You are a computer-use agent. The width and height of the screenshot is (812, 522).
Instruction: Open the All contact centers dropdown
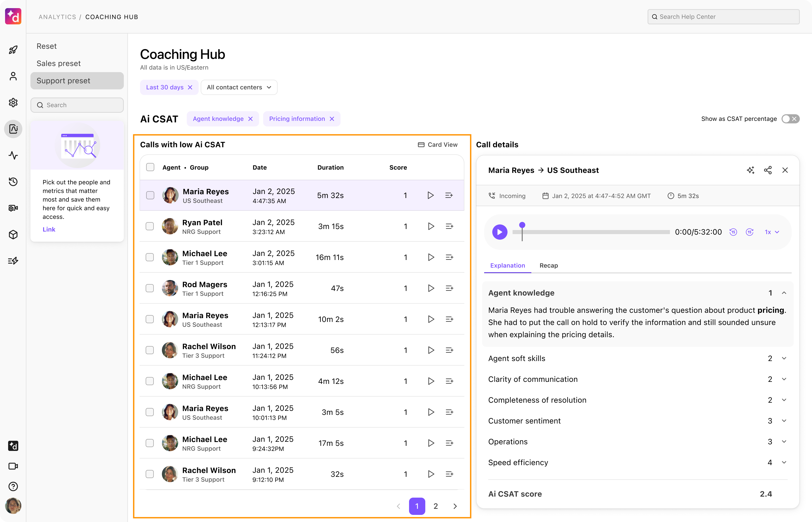239,87
